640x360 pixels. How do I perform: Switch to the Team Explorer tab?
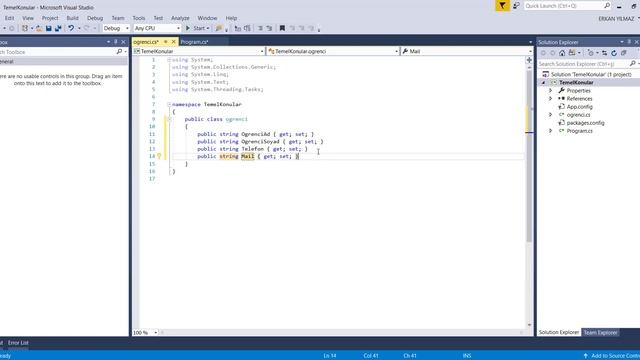point(600,333)
